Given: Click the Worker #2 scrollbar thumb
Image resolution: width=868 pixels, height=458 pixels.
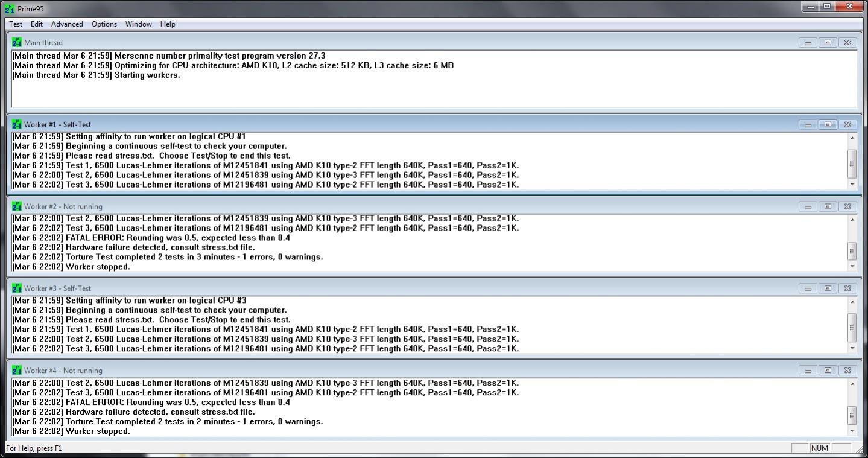Looking at the screenshot, I should point(852,251).
